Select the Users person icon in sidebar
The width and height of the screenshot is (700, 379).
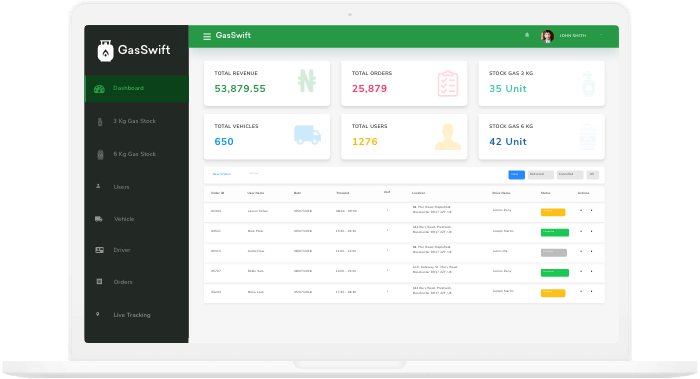[98, 186]
